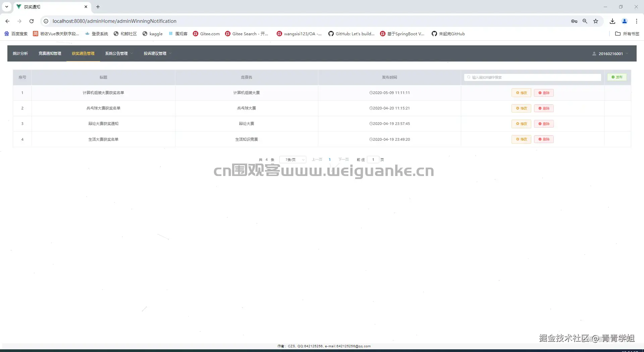Edit the 辩论大赛获奖通知 row
644x352 pixels.
click(521, 124)
